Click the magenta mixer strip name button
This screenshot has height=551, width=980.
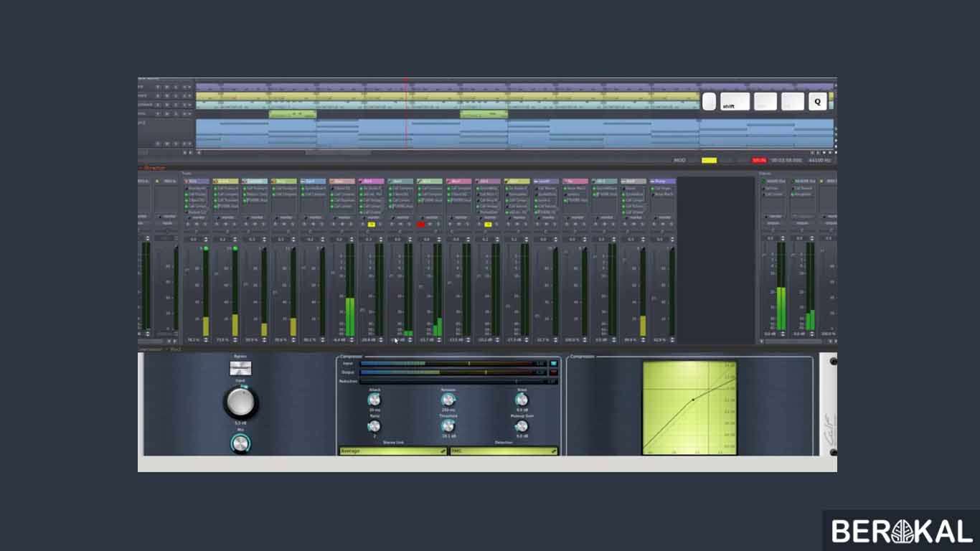click(372, 182)
